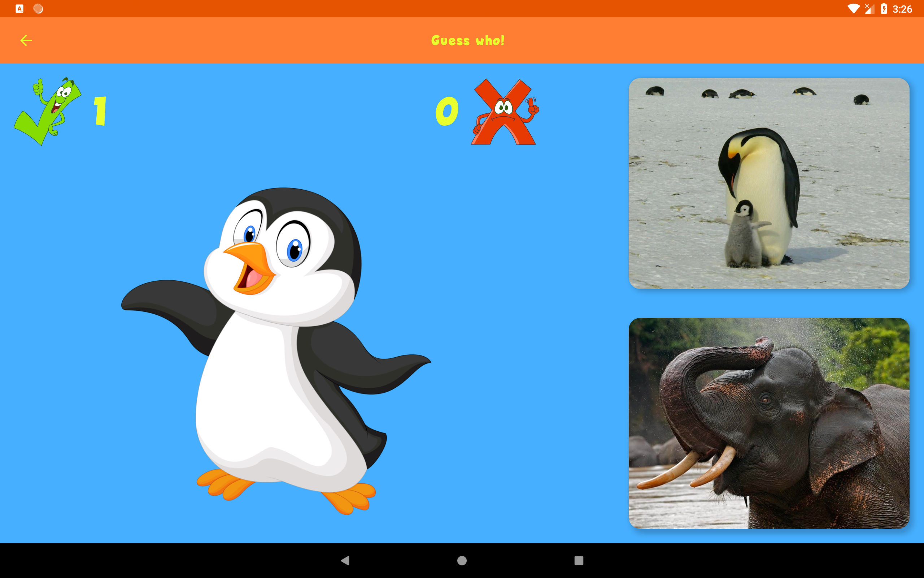Tap the Wi-Fi status icon

point(853,9)
